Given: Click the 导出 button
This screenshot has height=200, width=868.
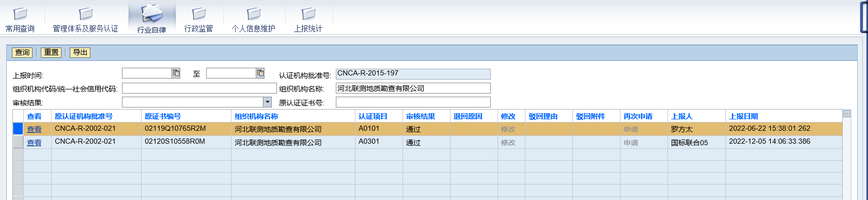Looking at the screenshot, I should (80, 52).
